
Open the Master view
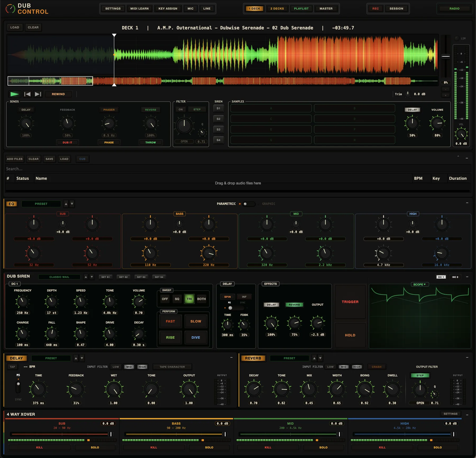point(326,9)
